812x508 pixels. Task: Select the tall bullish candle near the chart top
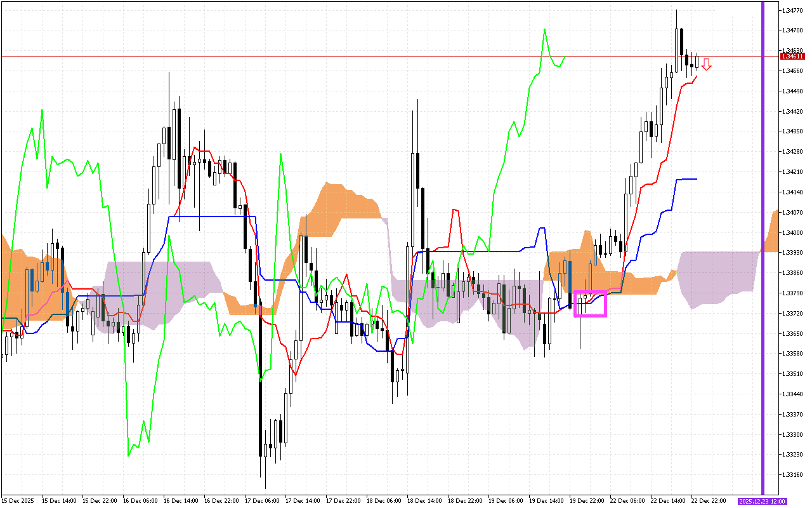click(678, 51)
